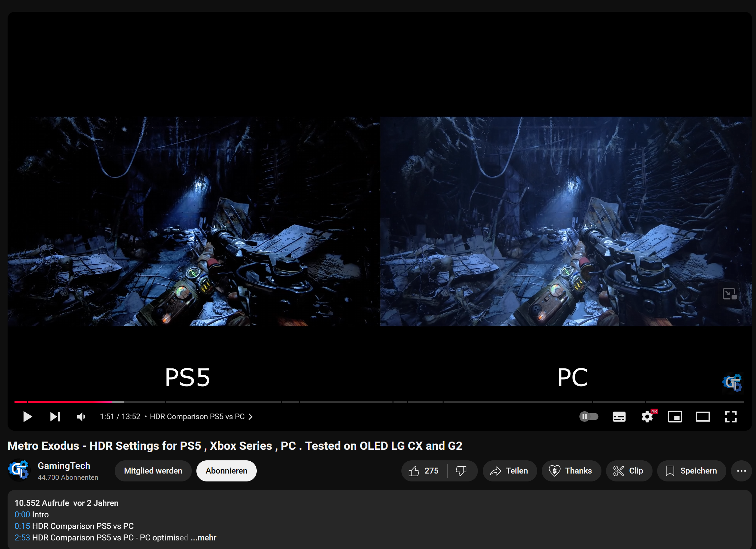Enable miniplayer mode
The image size is (756, 549).
675,417
